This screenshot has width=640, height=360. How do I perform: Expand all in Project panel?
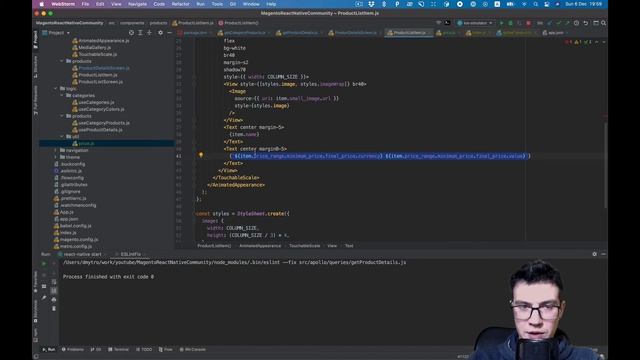140,33
